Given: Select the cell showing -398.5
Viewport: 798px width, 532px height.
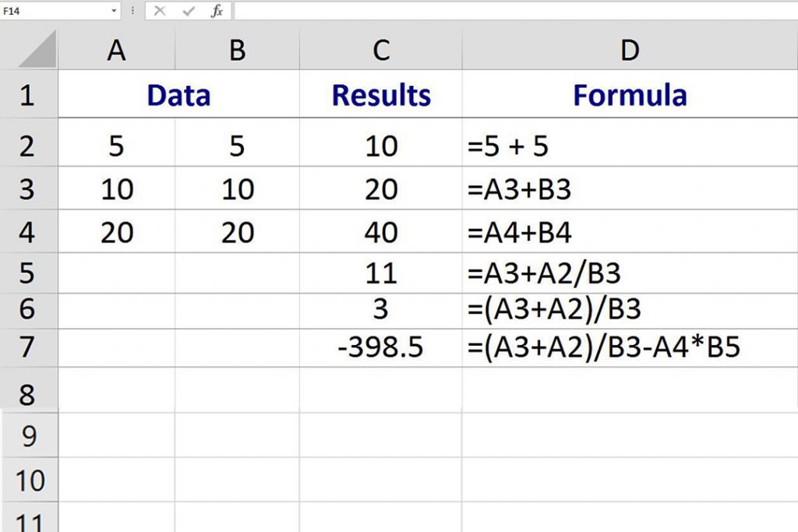Looking at the screenshot, I should (381, 347).
